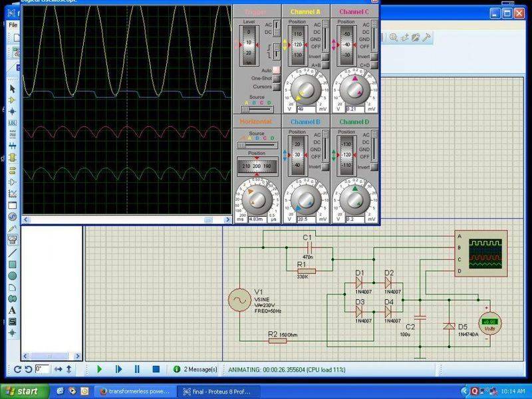532x399 pixels.
Task: Click Channel A voltage value field
Action: (x=306, y=109)
